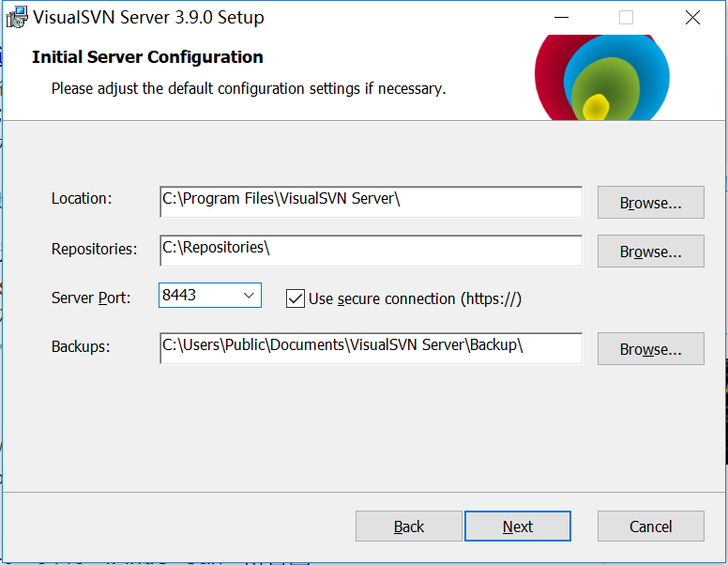Disable the Use secure connection checkbox
728x565 pixels.
(296, 298)
